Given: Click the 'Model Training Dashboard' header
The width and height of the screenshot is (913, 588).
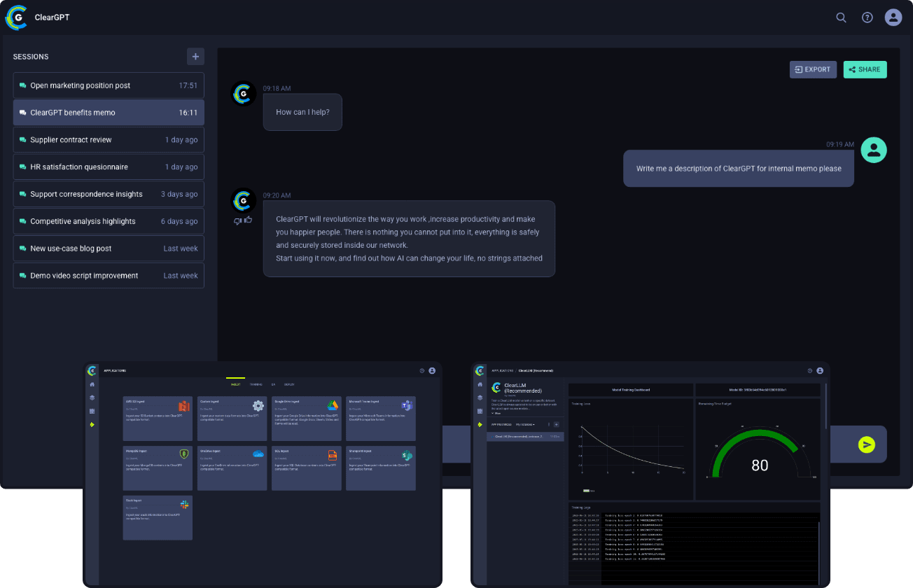Looking at the screenshot, I should (x=630, y=390).
